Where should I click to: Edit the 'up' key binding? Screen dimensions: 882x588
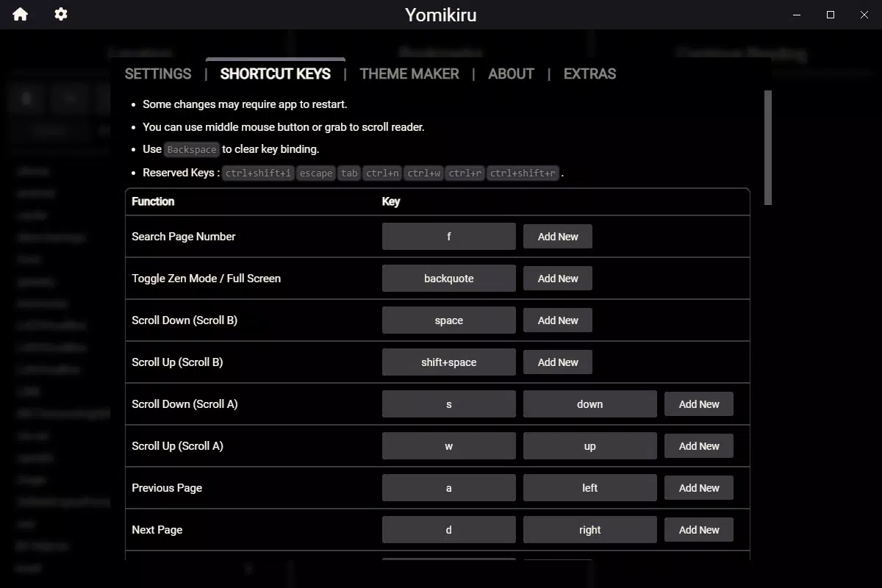coord(590,446)
